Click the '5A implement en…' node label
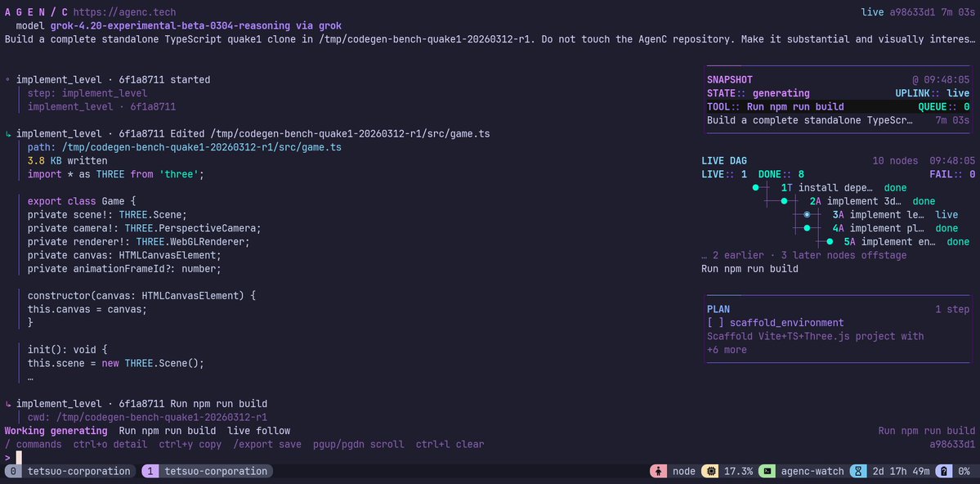This screenshot has height=484, width=980. click(889, 241)
